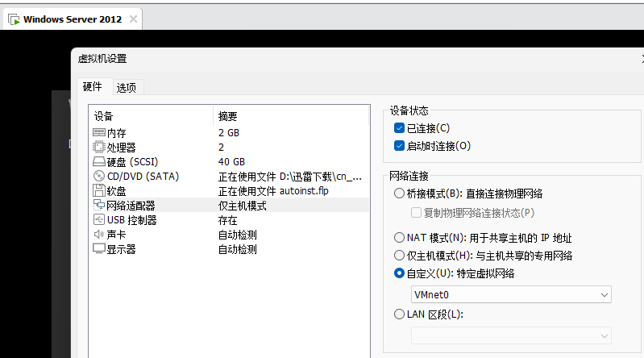
Task: Open the LAN segment dropdown
Action: pos(511,335)
